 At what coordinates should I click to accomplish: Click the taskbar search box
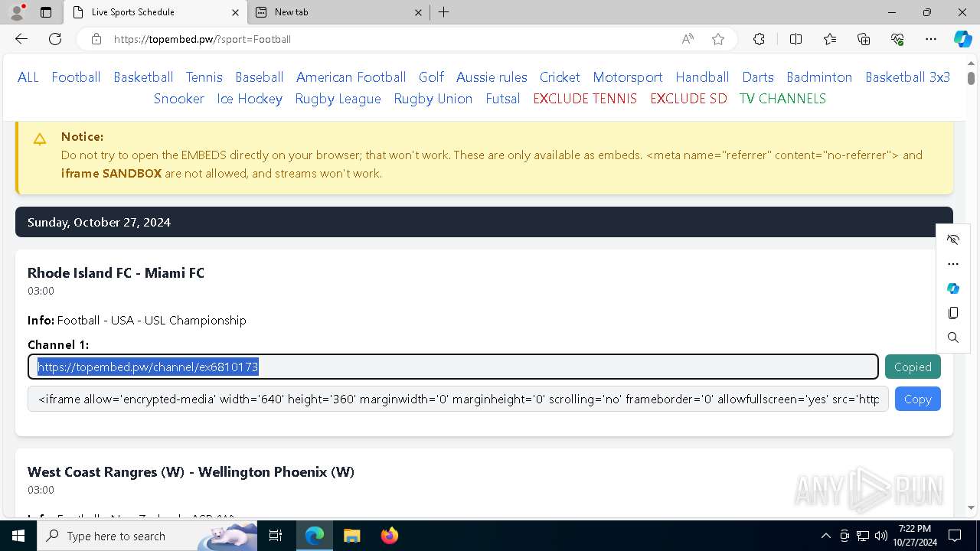[147, 536]
